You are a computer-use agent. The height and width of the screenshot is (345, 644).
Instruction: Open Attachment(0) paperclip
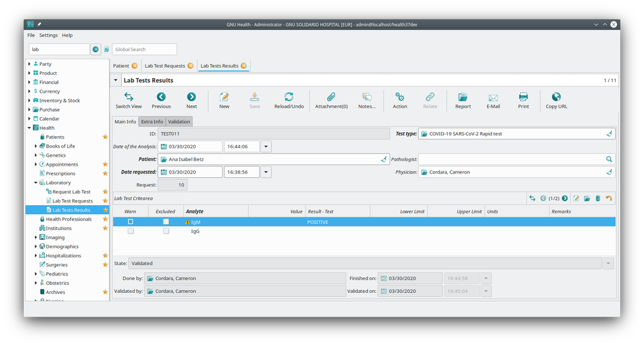tap(331, 97)
